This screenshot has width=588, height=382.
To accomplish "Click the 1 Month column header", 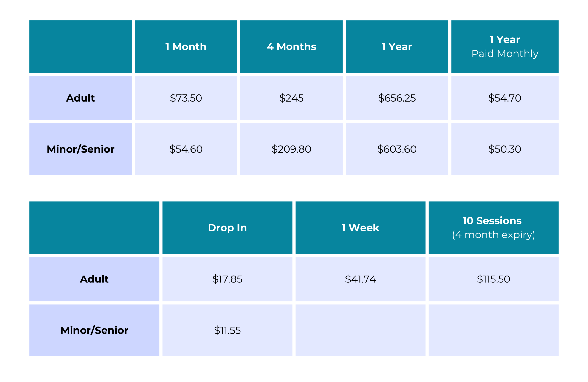I will pyautogui.click(x=186, y=47).
